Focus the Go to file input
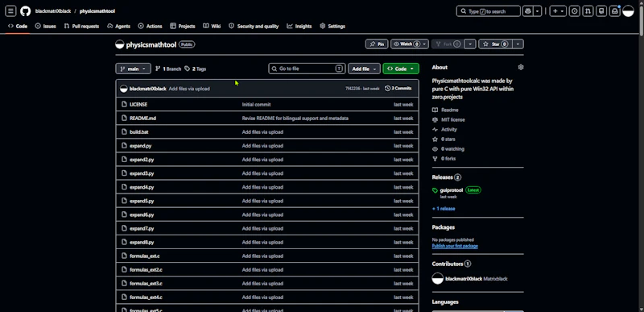 click(x=307, y=69)
